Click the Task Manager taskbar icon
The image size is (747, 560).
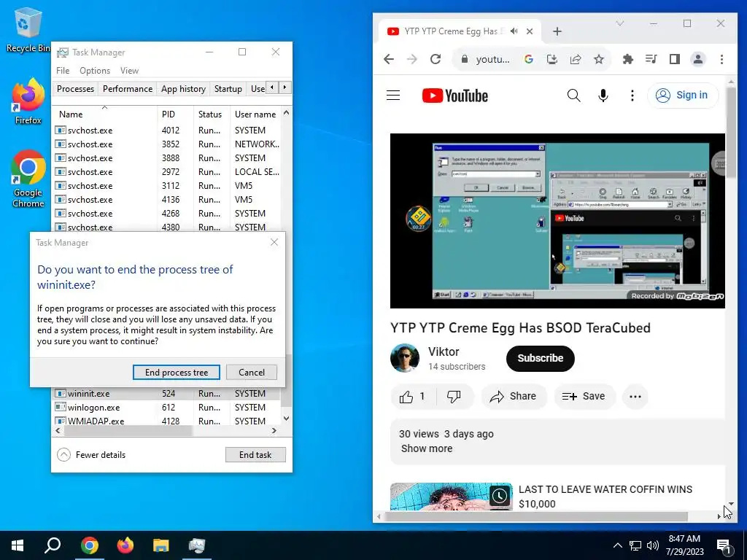(x=197, y=545)
